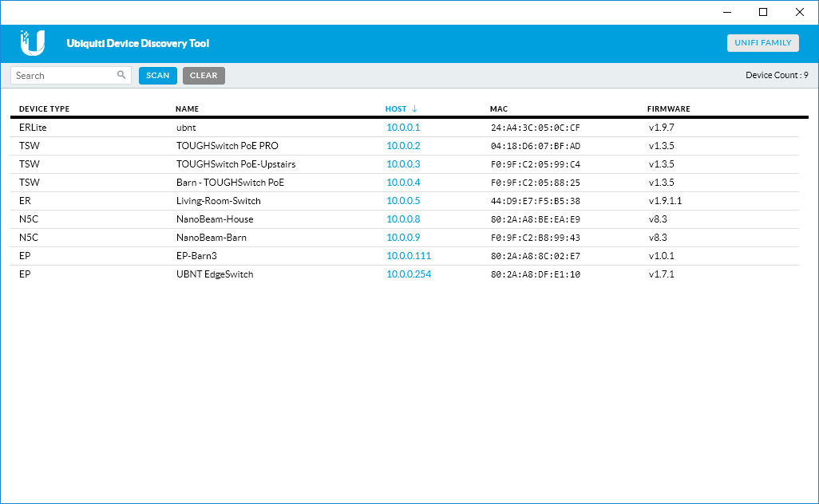The image size is (819, 504).
Task: Open host link 10.0.0.254
Action: (409, 274)
